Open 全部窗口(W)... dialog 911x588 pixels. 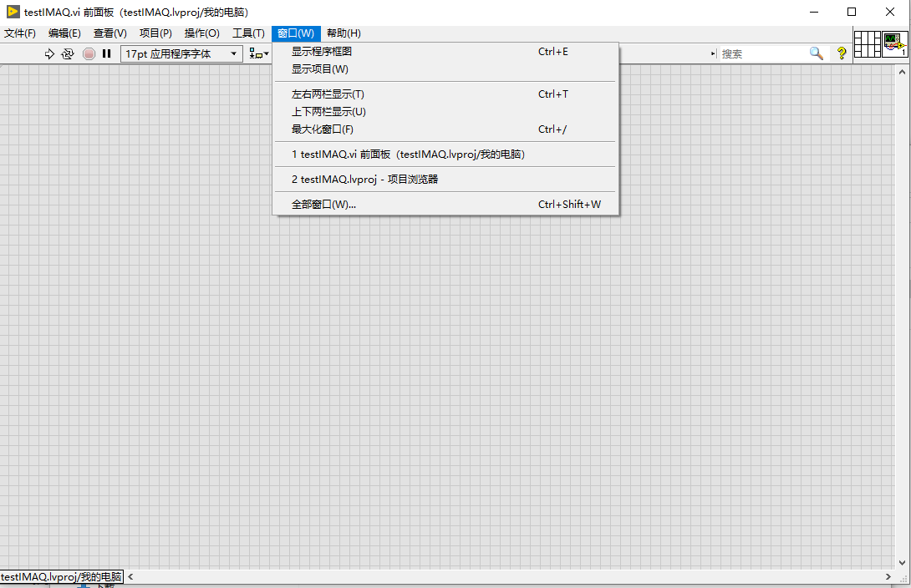(445, 205)
